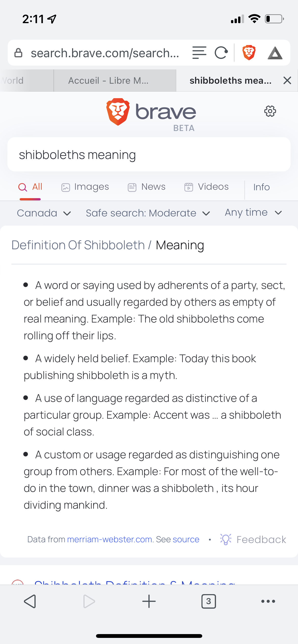Send Feedback on the definition
This screenshot has width=298, height=644.
(x=253, y=539)
